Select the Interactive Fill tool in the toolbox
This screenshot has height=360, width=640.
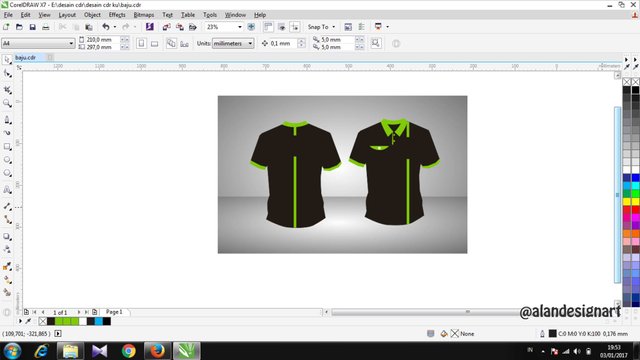click(7, 280)
